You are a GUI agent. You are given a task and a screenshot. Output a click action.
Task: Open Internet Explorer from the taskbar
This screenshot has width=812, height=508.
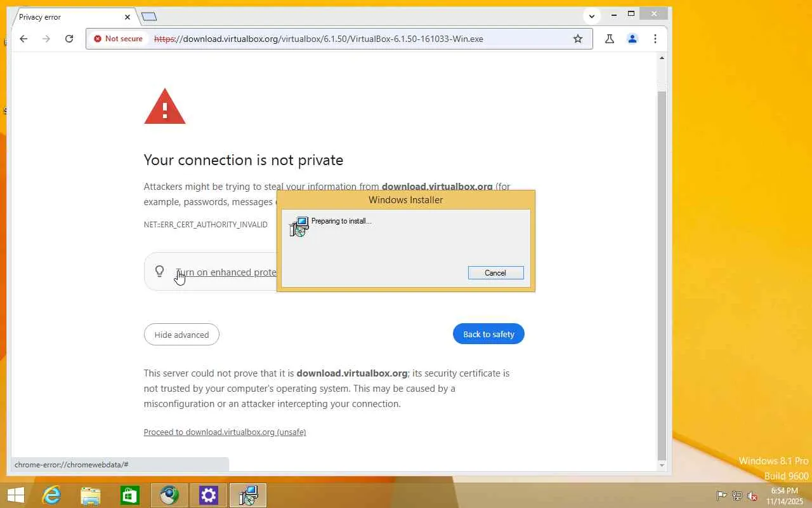coord(51,495)
